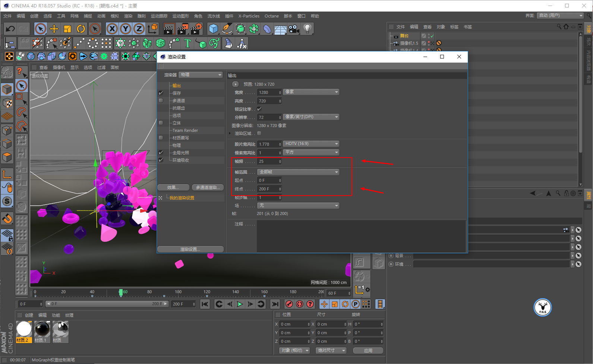The height and width of the screenshot is (364, 593).
Task: Open the Octane menu
Action: [271, 16]
